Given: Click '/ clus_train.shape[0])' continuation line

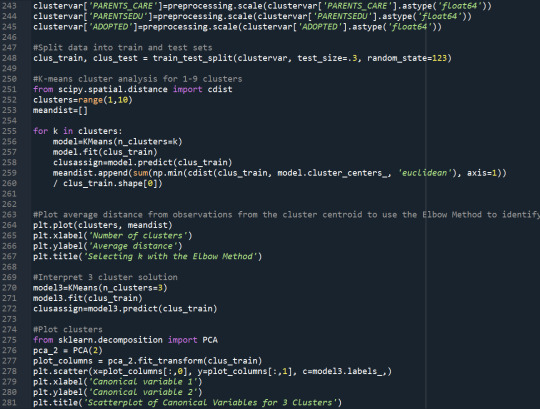Looking at the screenshot, I should point(107,183).
